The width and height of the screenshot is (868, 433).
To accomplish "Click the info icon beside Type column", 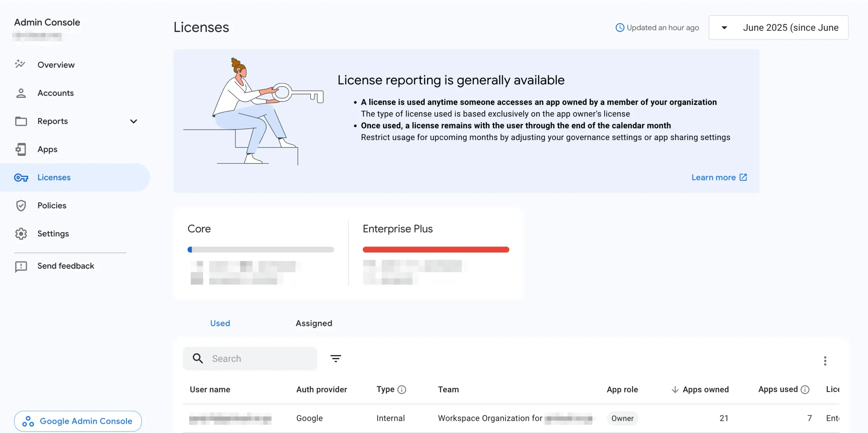I will [402, 390].
